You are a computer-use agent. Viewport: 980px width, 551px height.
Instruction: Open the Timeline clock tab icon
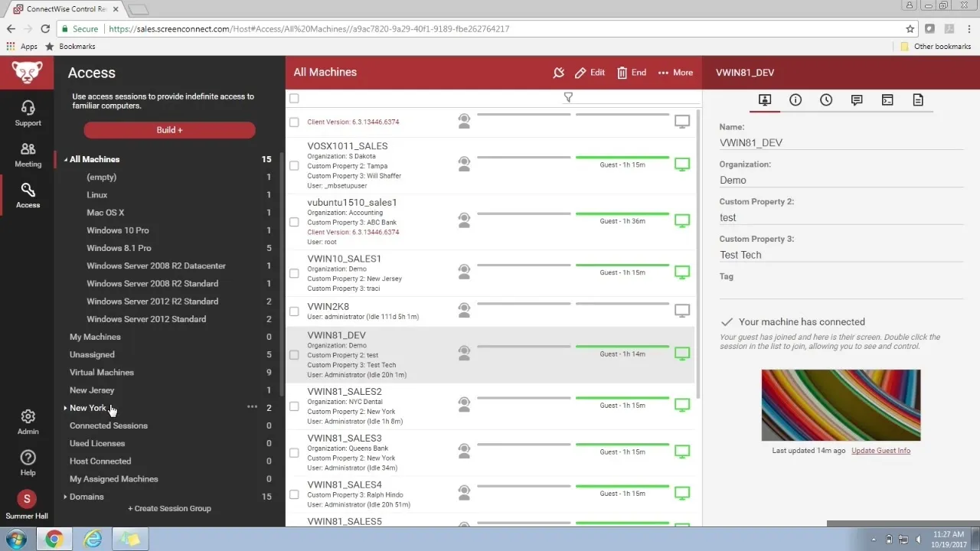[826, 100]
